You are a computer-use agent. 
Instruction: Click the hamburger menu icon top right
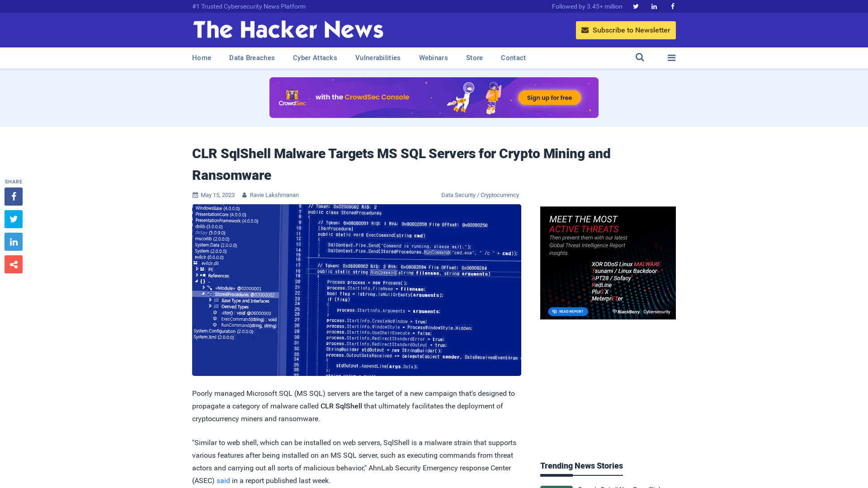pyautogui.click(x=671, y=57)
